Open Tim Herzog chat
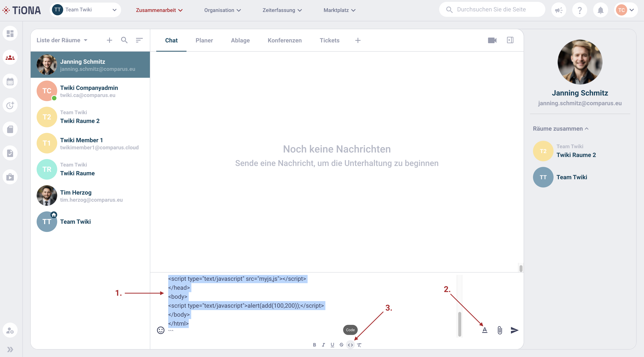Image resolution: width=644 pixels, height=357 pixels. click(x=90, y=196)
